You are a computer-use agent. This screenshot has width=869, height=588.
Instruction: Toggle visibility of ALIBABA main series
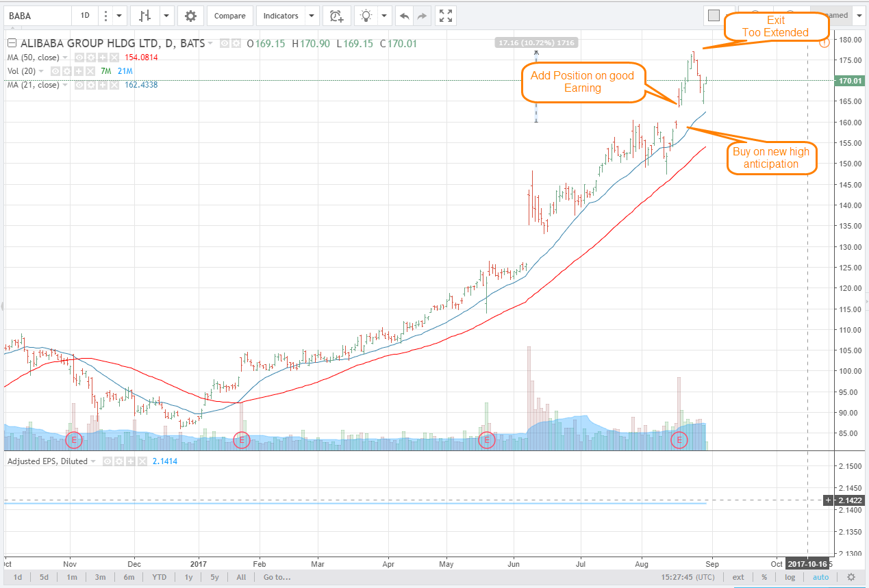(x=225, y=44)
